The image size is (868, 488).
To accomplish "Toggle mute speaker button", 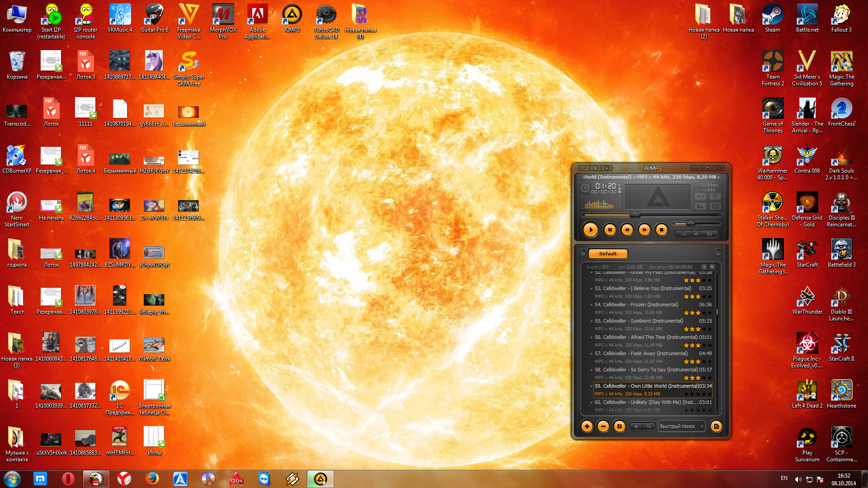I will point(697,234).
